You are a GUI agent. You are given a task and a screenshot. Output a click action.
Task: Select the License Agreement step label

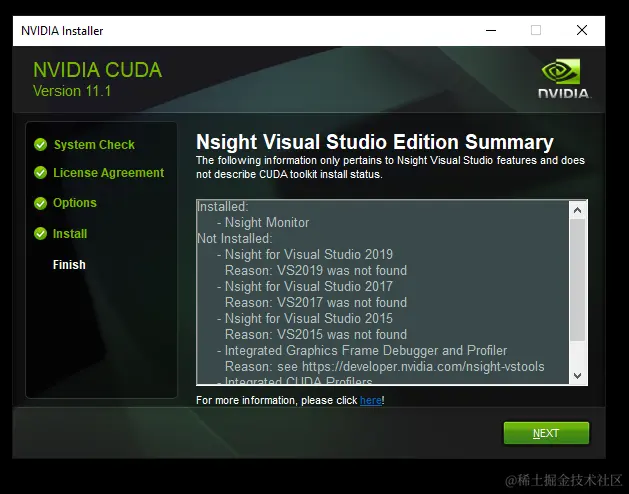(108, 173)
